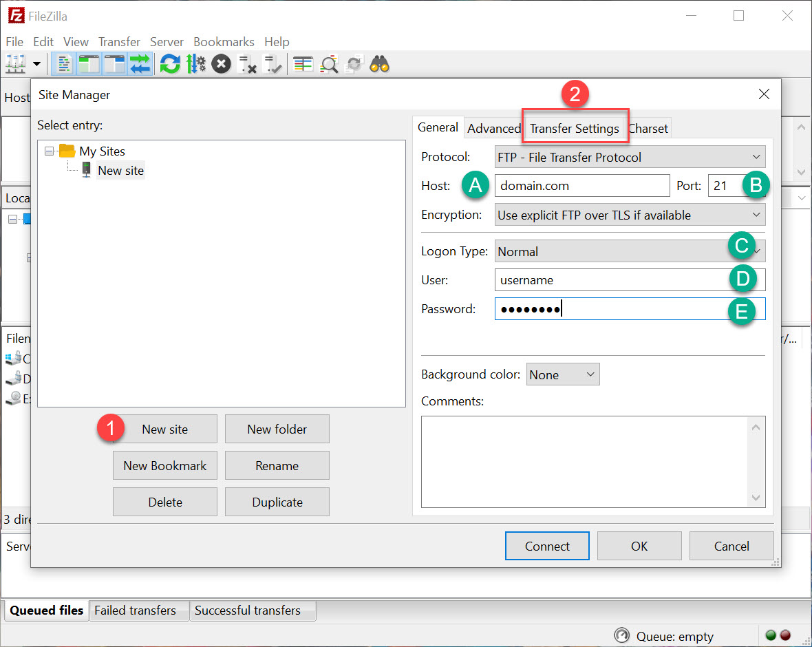Viewport: 812px width, 647px height.
Task: Open the directory listing filters icon
Action: pos(303,64)
